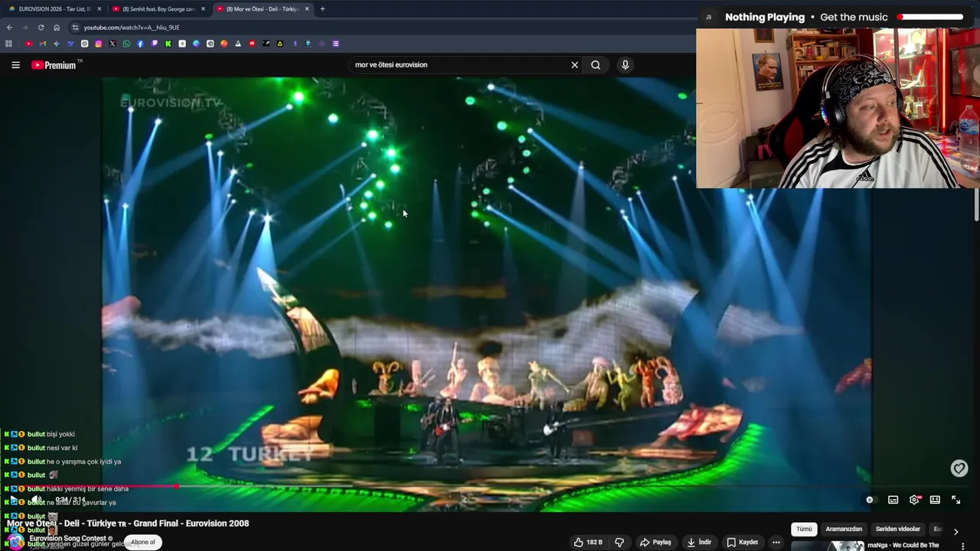Open a new browser tab
Screen dimensions: 980x551
(322, 9)
